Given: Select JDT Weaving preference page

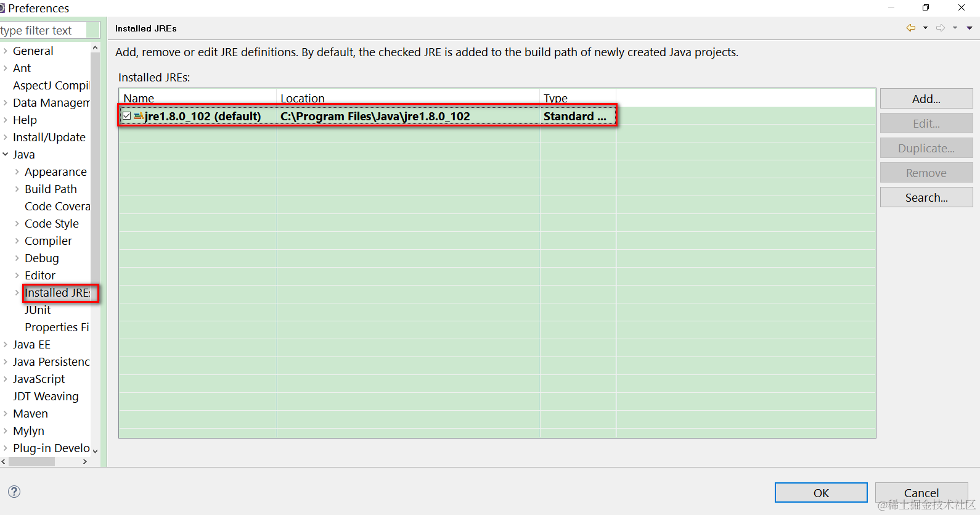Looking at the screenshot, I should [x=46, y=396].
